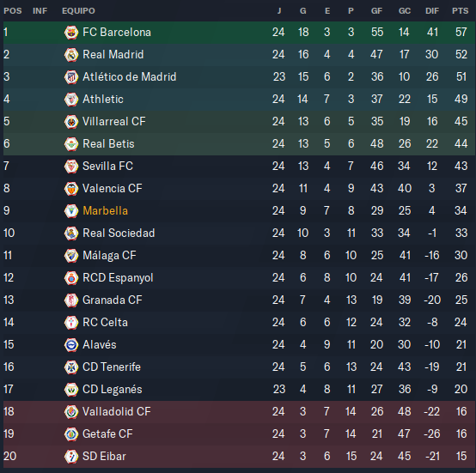Click the Villarreal CF crest icon

(71, 122)
